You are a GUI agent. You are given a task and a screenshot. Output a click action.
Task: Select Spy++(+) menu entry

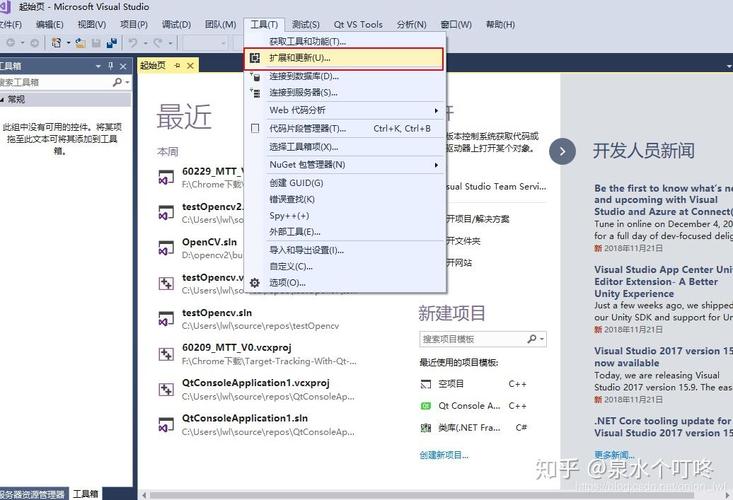point(345,215)
